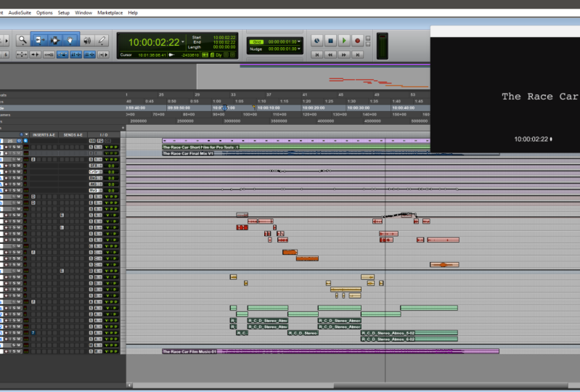Solo the track routed to SFX
580x392 pixels.
(x=15, y=166)
